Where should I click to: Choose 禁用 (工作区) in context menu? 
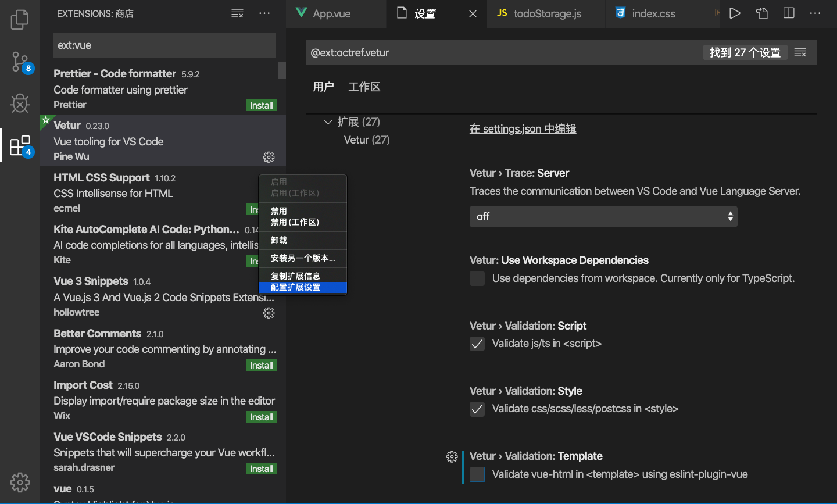(x=303, y=222)
